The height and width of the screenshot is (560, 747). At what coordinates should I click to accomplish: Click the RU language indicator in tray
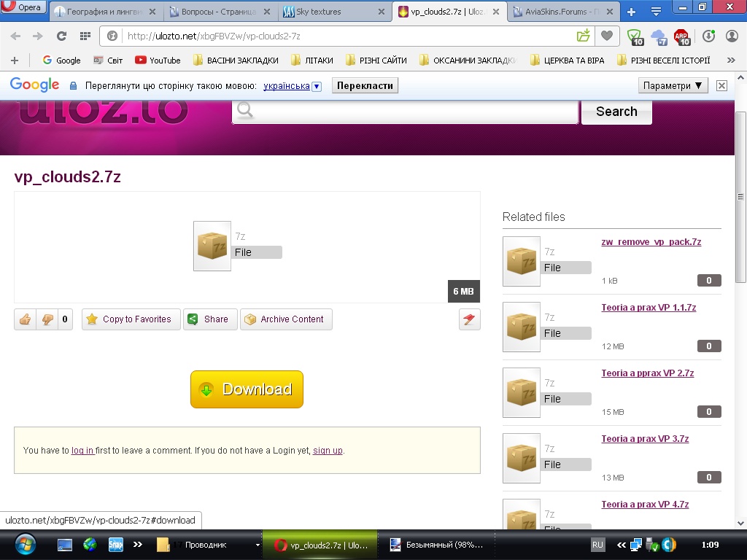[597, 545]
